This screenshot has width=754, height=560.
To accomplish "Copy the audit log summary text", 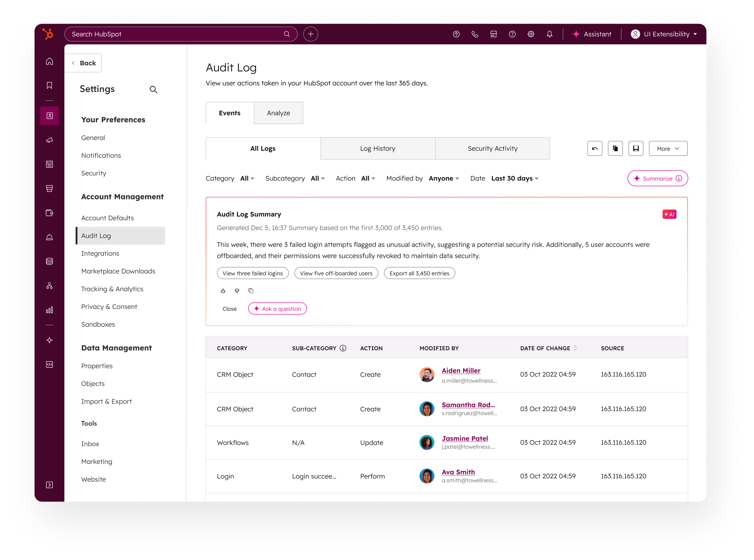I will click(x=251, y=291).
